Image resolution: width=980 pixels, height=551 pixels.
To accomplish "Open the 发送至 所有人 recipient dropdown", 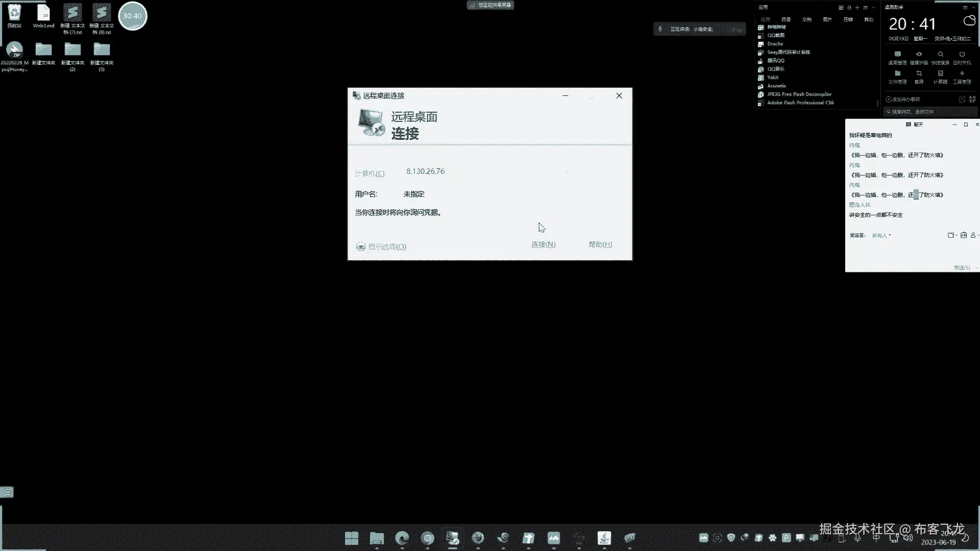I will (x=881, y=236).
